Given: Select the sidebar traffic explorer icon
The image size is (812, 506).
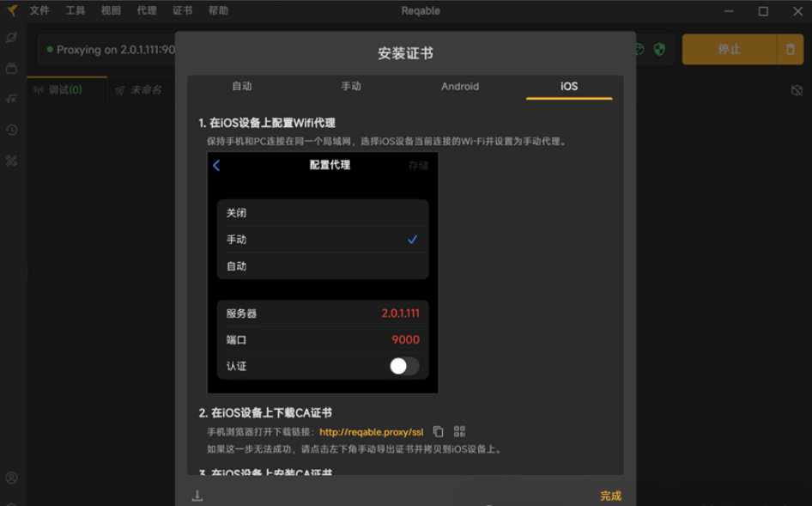Looking at the screenshot, I should click(x=11, y=37).
